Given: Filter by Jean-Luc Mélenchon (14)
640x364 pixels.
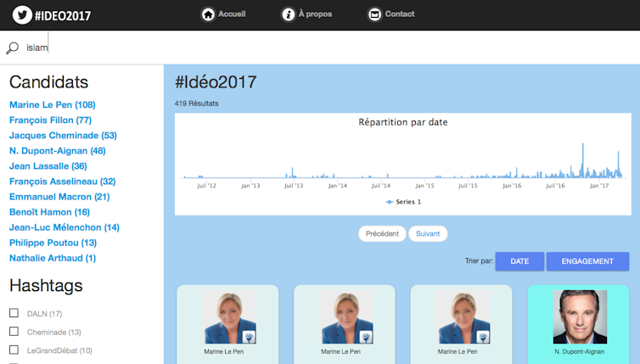Looking at the screenshot, I should coord(65,227).
